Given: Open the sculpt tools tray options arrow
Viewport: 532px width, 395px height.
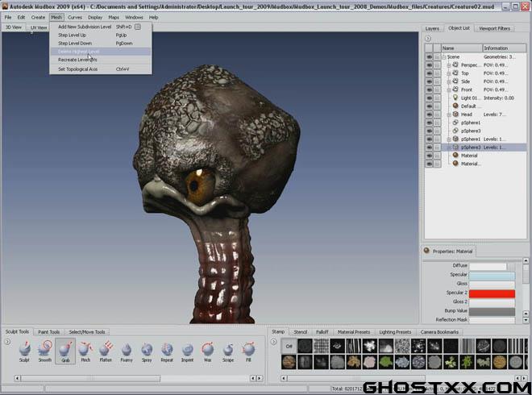Looking at the screenshot, I should coord(7,342).
